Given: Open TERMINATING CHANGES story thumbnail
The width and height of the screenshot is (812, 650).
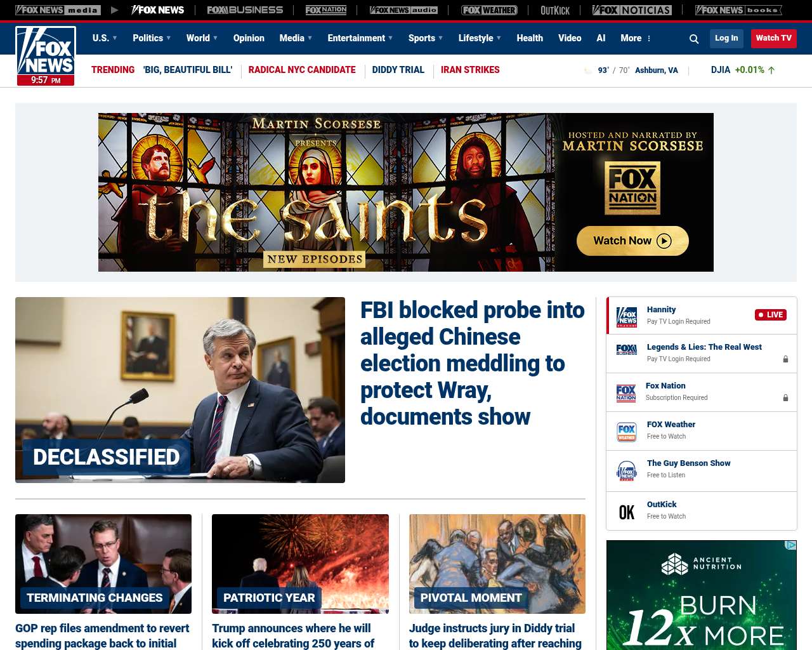Looking at the screenshot, I should (103, 564).
